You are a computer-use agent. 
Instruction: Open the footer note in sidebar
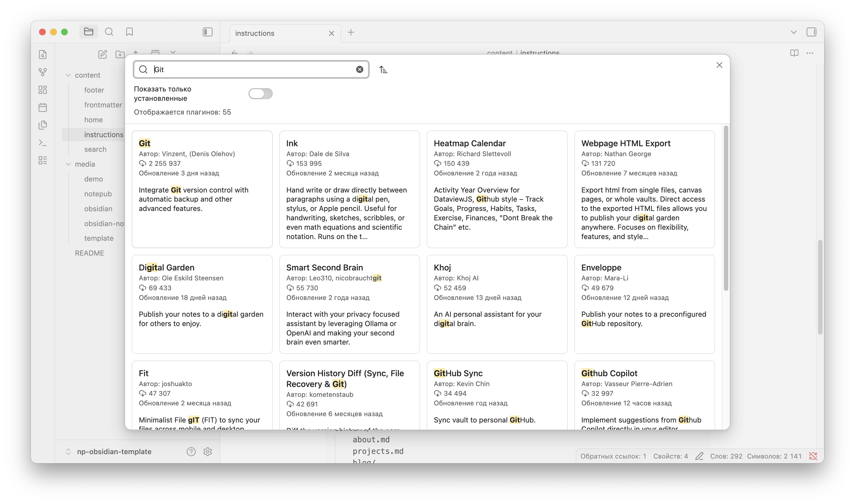[94, 90]
